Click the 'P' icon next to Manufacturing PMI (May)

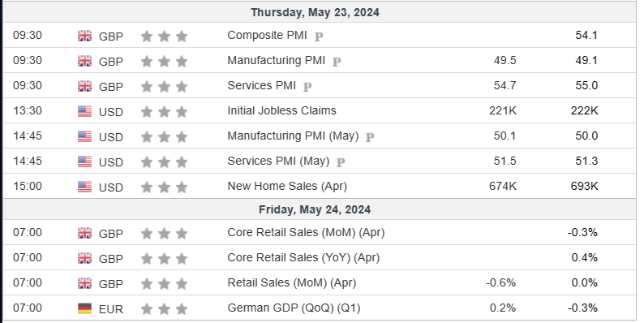point(370,137)
